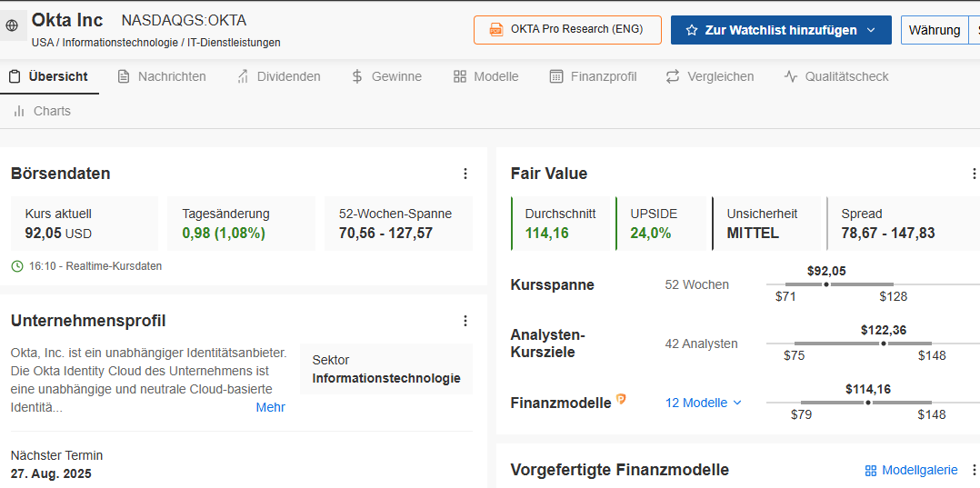Open the Zur Watchlist hinzufügen dropdown arrow

pyautogui.click(x=871, y=30)
